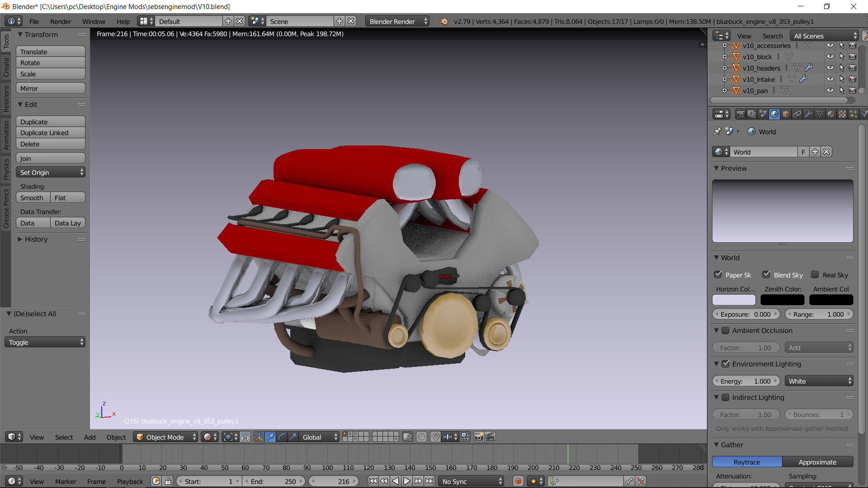Click the proportional editing circle icon
This screenshot has width=868, height=488.
(421, 437)
